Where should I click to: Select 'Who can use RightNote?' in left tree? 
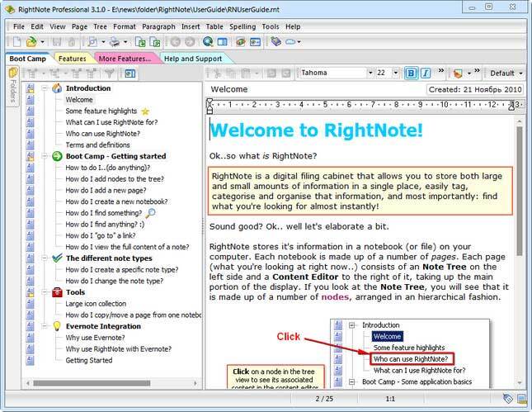pos(103,134)
